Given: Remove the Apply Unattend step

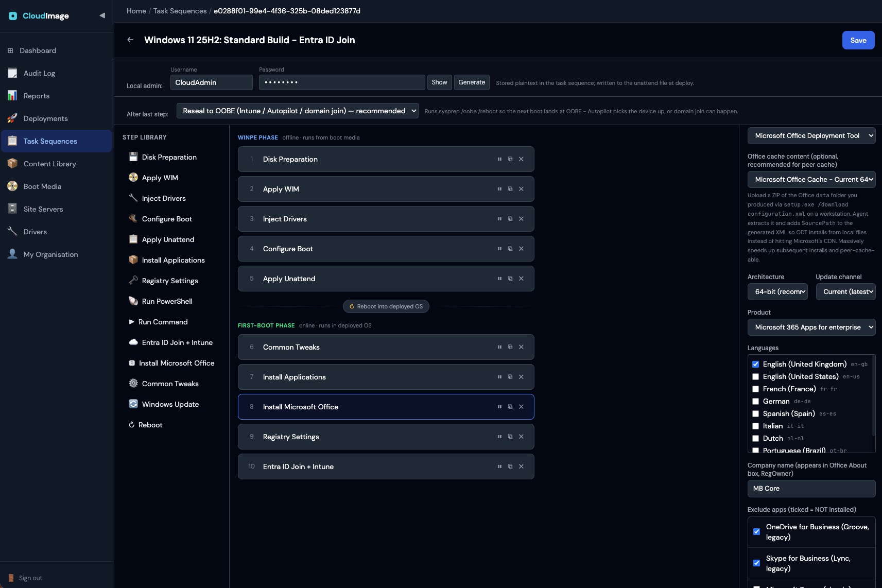Looking at the screenshot, I should [521, 279].
